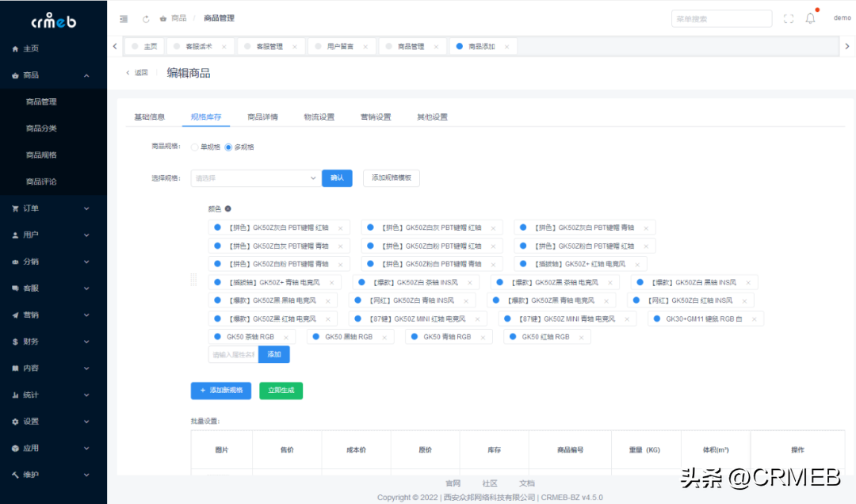Open the 主页 page tab
The image size is (856, 504).
[145, 47]
